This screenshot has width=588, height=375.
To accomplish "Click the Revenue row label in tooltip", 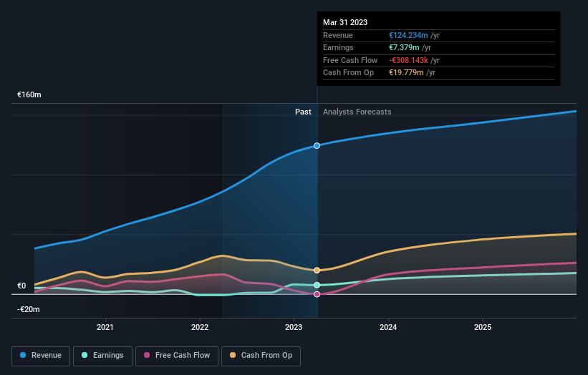I will pyautogui.click(x=338, y=35).
